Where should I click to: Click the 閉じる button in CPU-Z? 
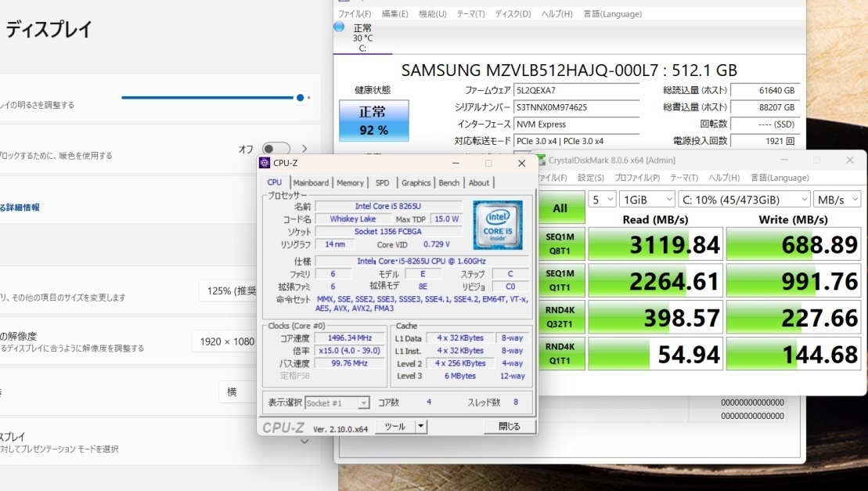pyautogui.click(x=510, y=426)
